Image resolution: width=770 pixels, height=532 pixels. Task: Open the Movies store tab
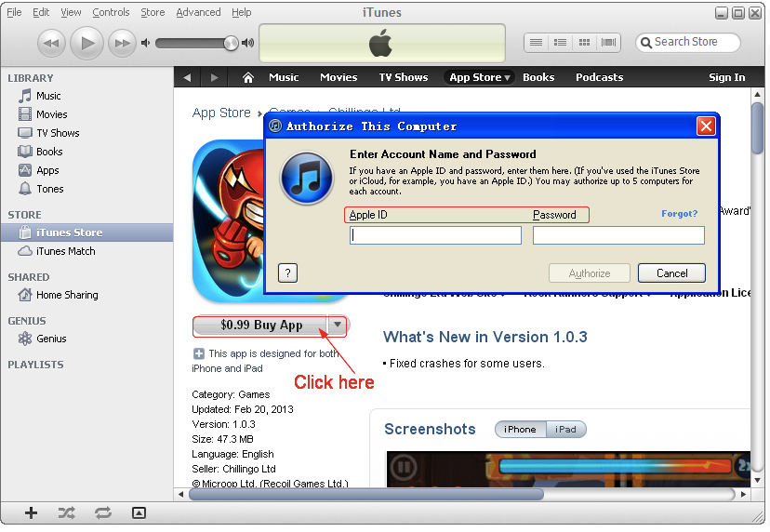pyautogui.click(x=339, y=77)
